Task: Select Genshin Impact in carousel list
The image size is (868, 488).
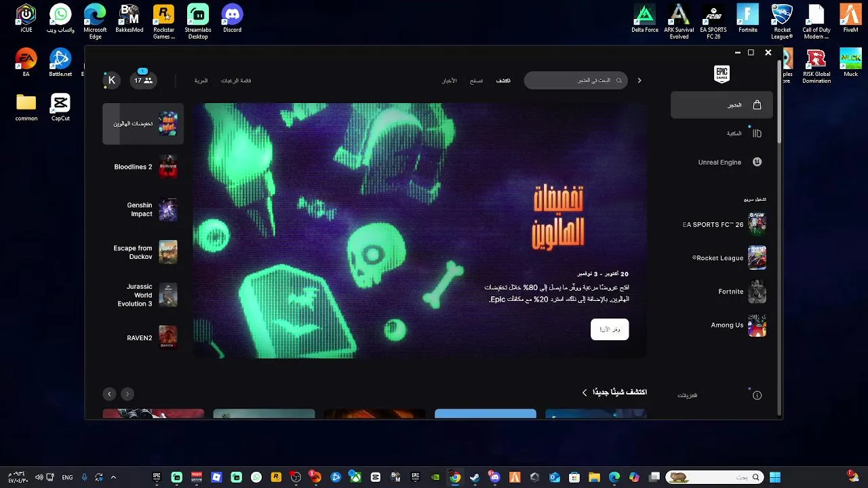Action: pos(143,209)
